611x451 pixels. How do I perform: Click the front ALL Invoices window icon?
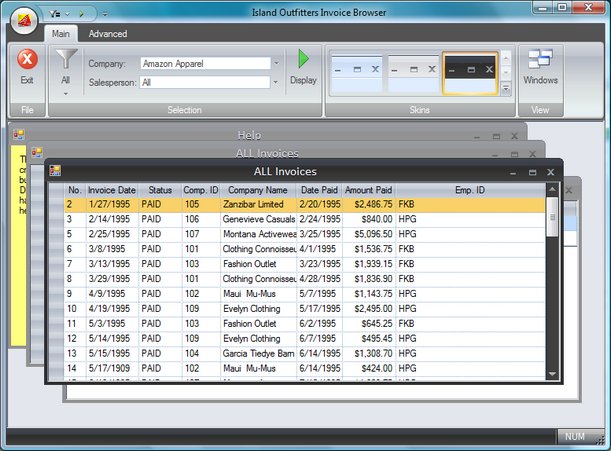click(x=55, y=170)
